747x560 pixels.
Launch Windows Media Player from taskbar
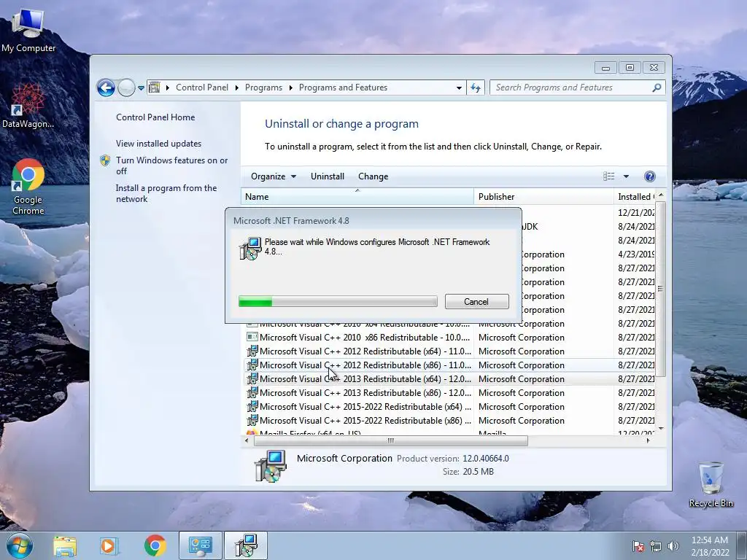click(109, 546)
